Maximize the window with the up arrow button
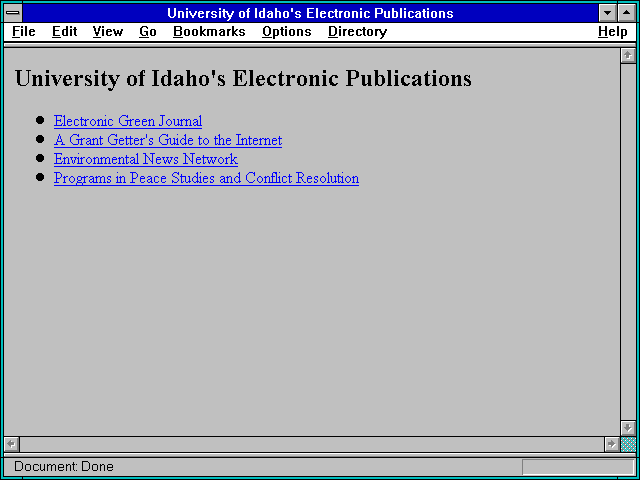The width and height of the screenshot is (640, 480). [627, 13]
